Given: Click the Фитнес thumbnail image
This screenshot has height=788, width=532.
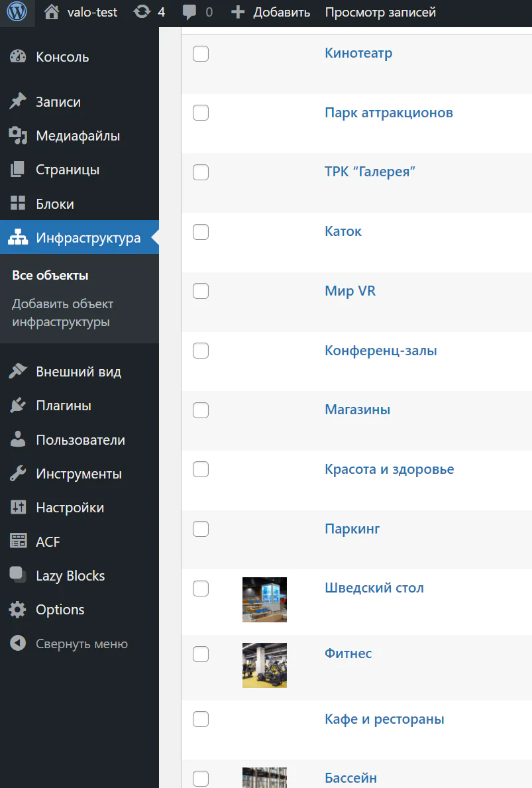Looking at the screenshot, I should [x=265, y=665].
